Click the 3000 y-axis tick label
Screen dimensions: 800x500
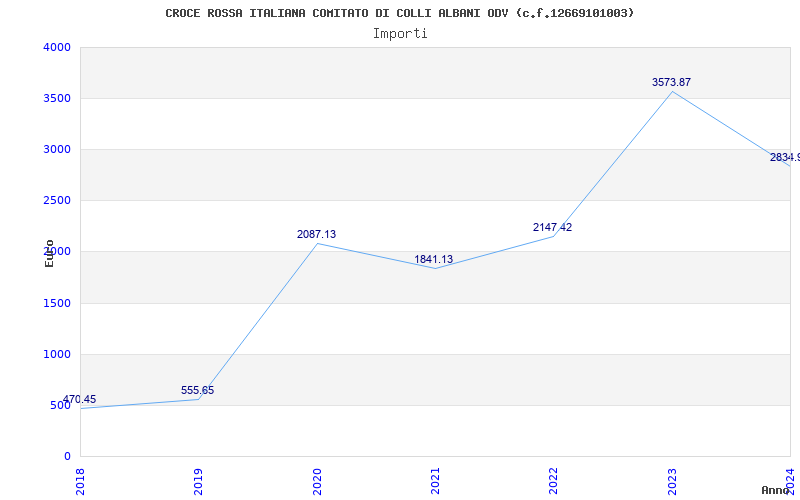[57, 149]
